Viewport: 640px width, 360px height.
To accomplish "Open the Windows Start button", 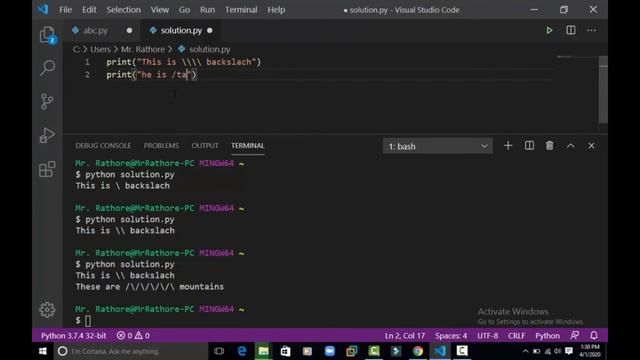I will [42, 351].
